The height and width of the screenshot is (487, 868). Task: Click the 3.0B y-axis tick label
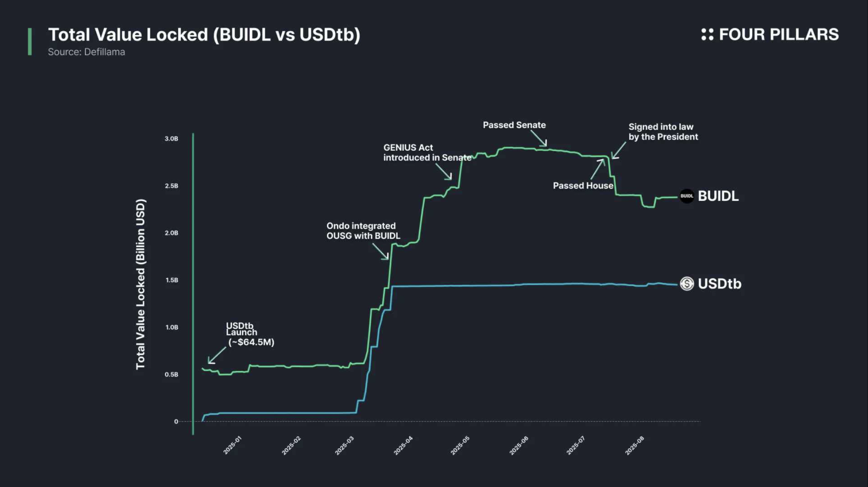[x=171, y=139]
